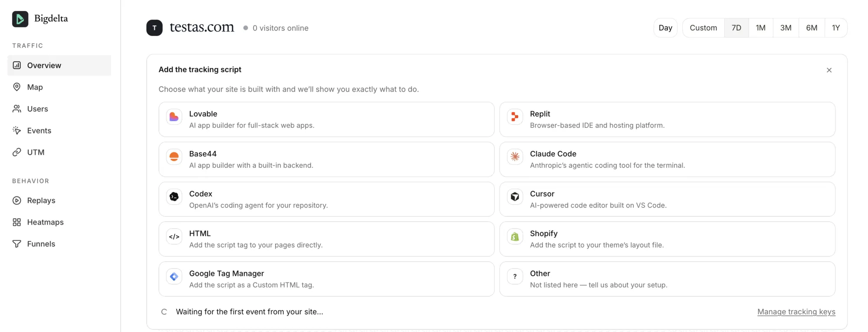Screen dimensions: 868x332
Task: Choose the Shopify setup option title
Action: 543,233
